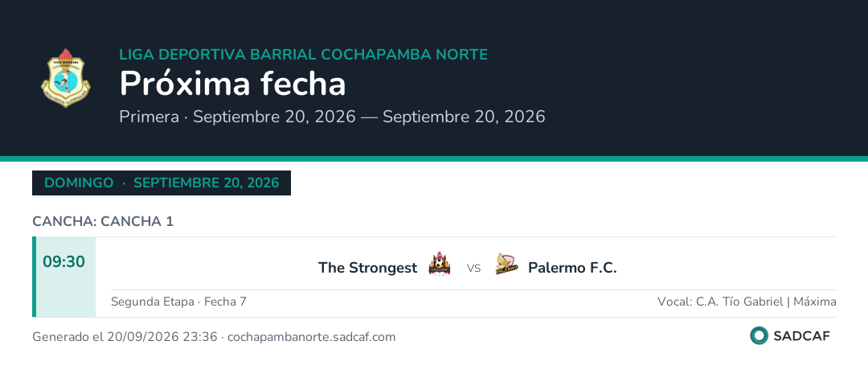Select the Próxima fecha heading
Image resolution: width=868 pixels, height=378 pixels.
232,84
